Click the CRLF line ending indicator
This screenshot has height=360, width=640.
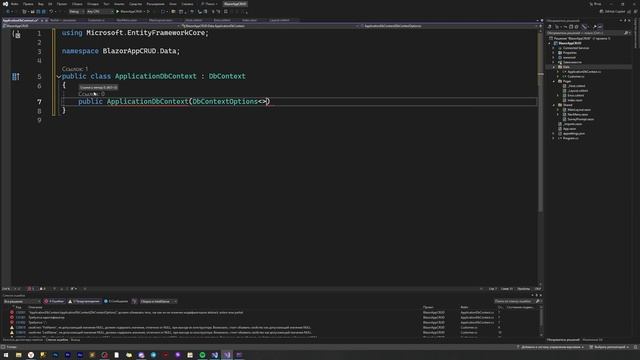coord(538,289)
